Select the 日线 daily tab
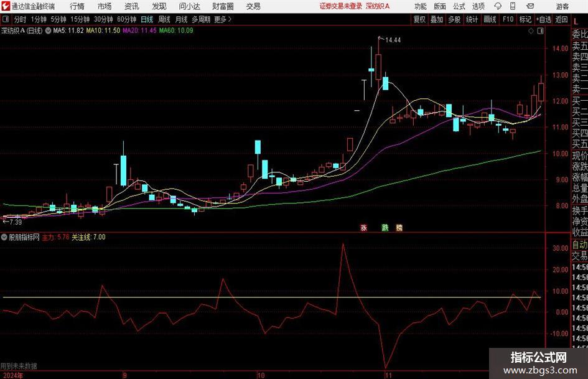 147,19
